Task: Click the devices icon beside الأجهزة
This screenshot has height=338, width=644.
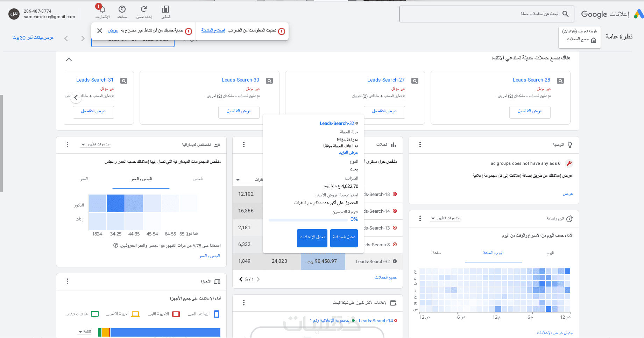Action: (x=217, y=282)
